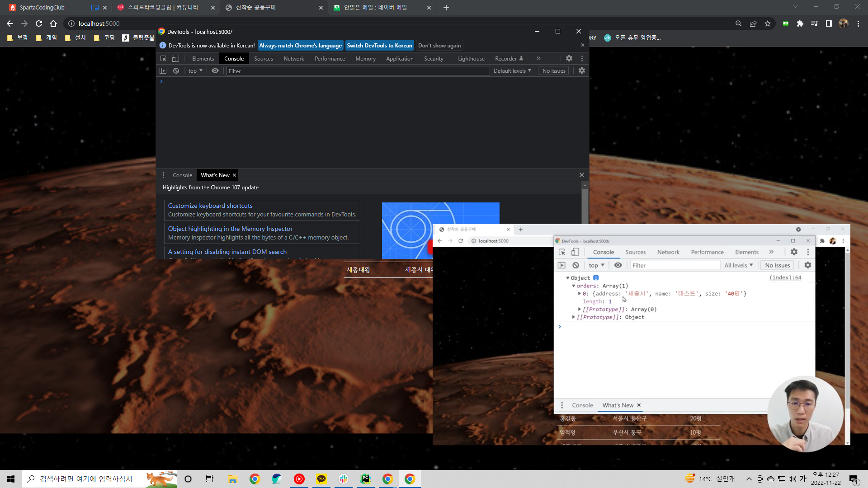
Task: Focus the console Filter field
Action: [358, 71]
